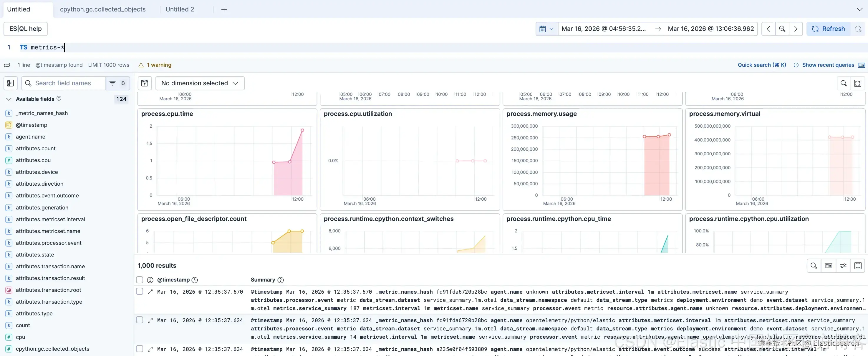868x356 pixels.
Task: Click the Show recent queries link
Action: [828, 65]
